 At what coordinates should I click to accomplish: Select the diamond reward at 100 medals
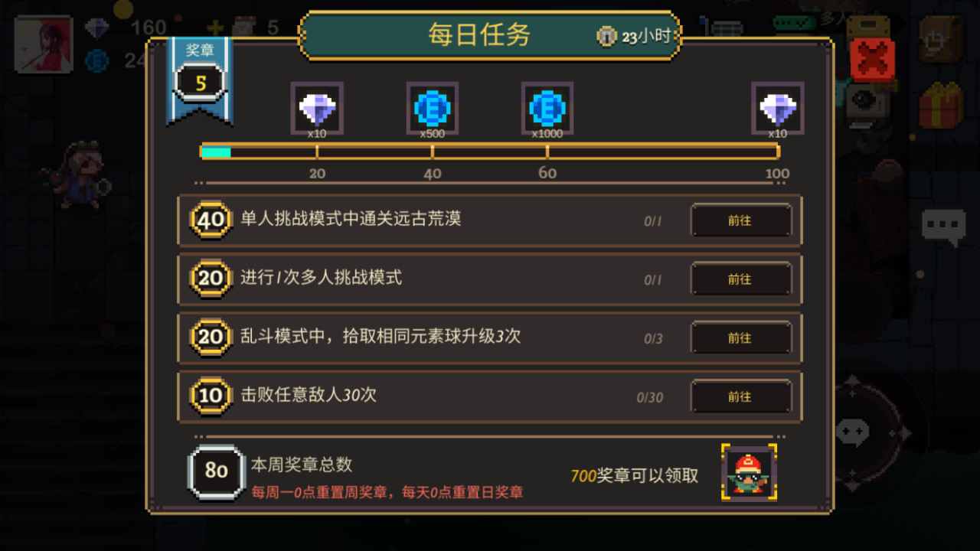click(x=778, y=109)
